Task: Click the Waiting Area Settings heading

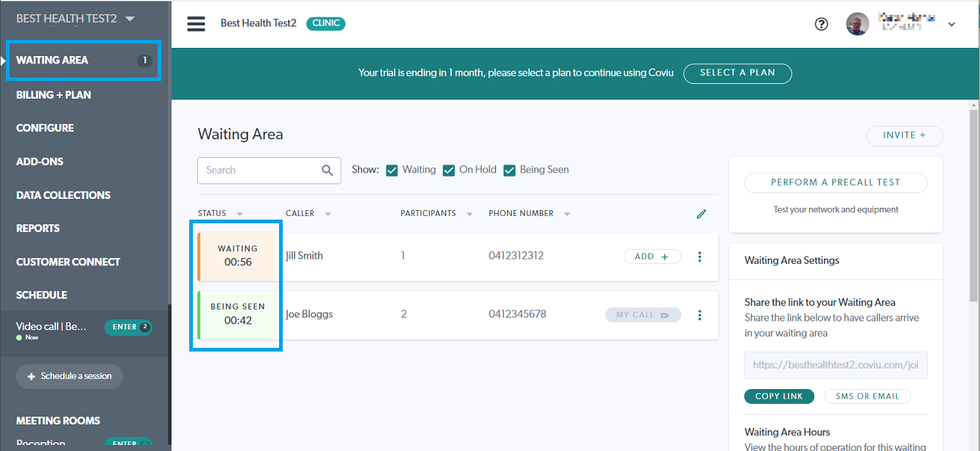Action: tap(792, 261)
